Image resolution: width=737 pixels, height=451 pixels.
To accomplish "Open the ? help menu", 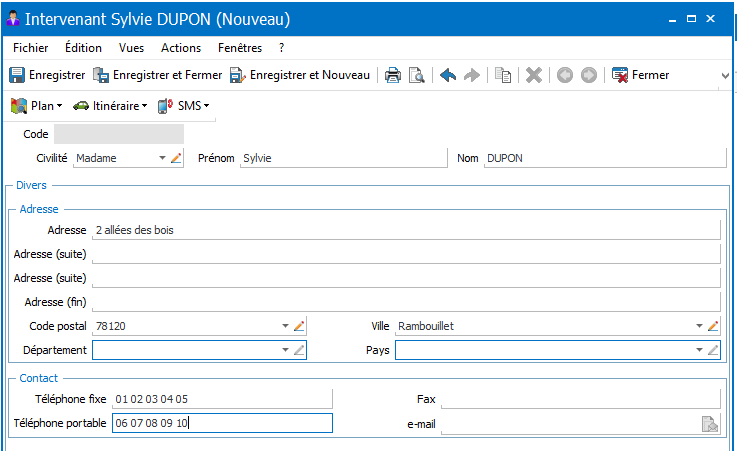I will [x=281, y=48].
